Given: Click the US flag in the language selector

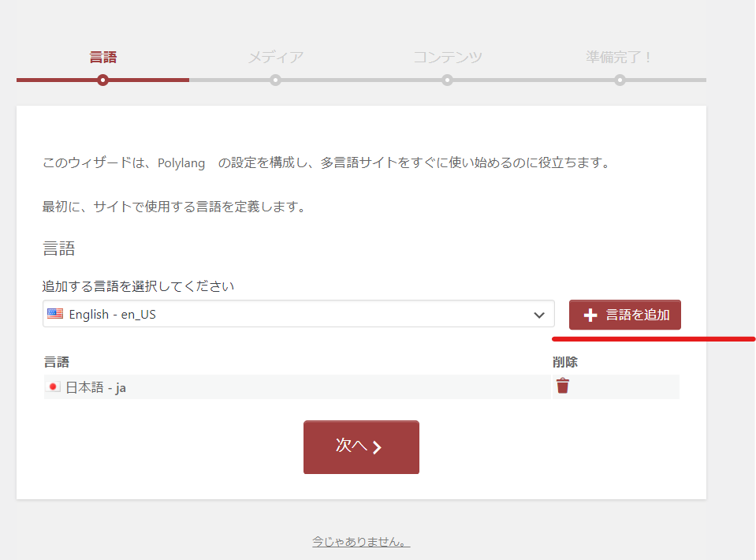Looking at the screenshot, I should point(55,314).
